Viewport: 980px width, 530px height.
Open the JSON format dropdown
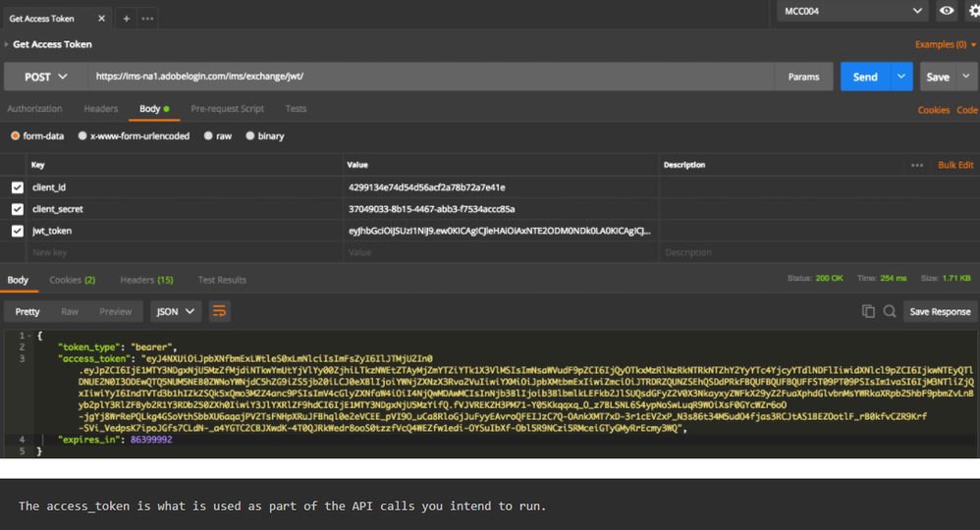pos(176,311)
